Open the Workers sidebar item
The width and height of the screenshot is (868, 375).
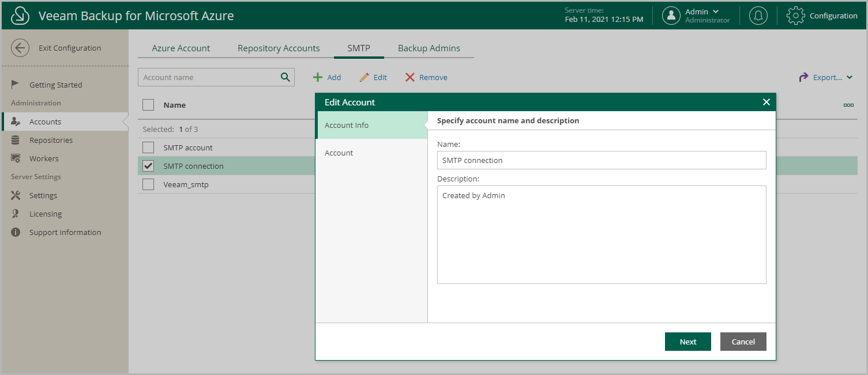[44, 158]
